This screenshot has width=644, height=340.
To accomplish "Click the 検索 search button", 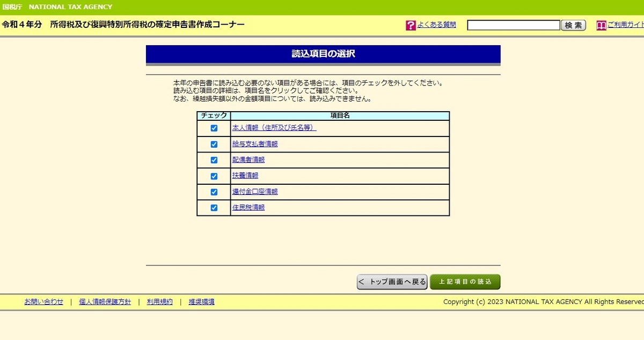I will pos(573,25).
